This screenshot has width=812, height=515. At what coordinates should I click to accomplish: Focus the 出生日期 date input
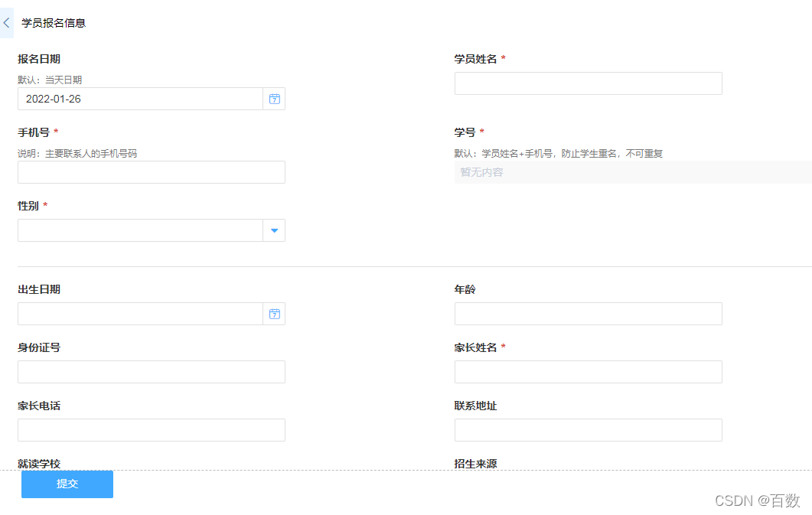point(140,314)
